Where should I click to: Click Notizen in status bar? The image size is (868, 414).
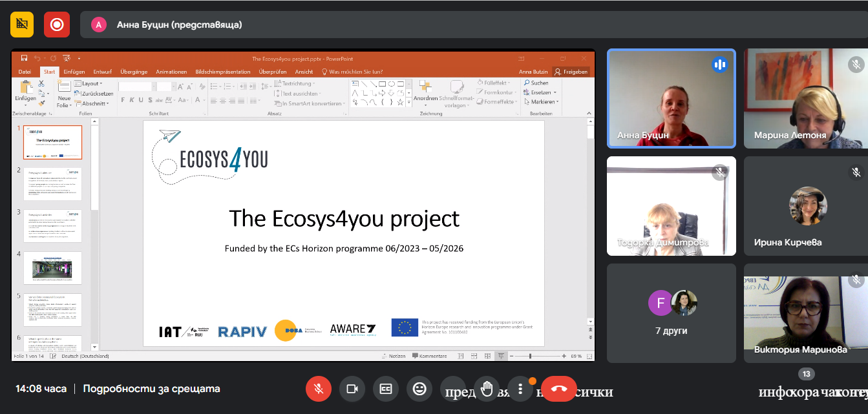pyautogui.click(x=394, y=356)
